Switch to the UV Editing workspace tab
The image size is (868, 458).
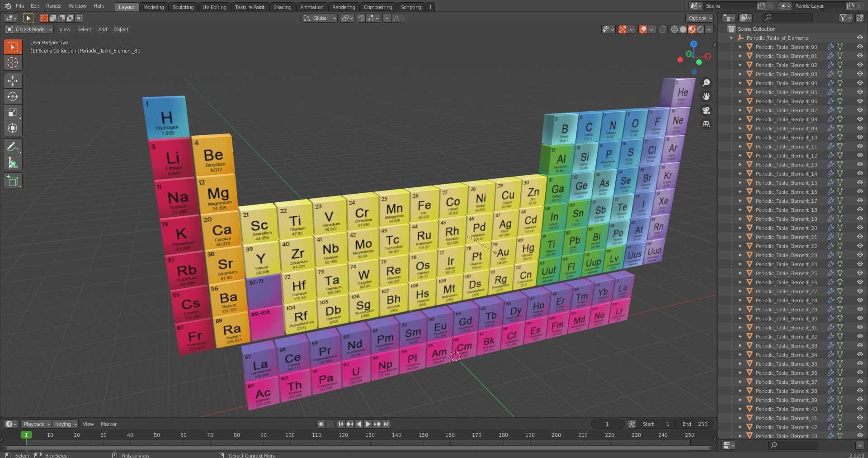(214, 7)
